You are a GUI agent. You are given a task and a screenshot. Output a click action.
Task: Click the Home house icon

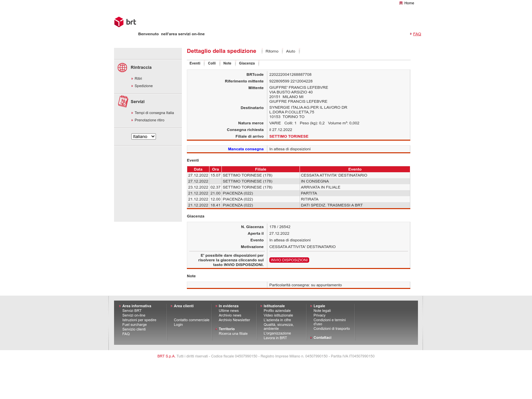pos(401,3)
